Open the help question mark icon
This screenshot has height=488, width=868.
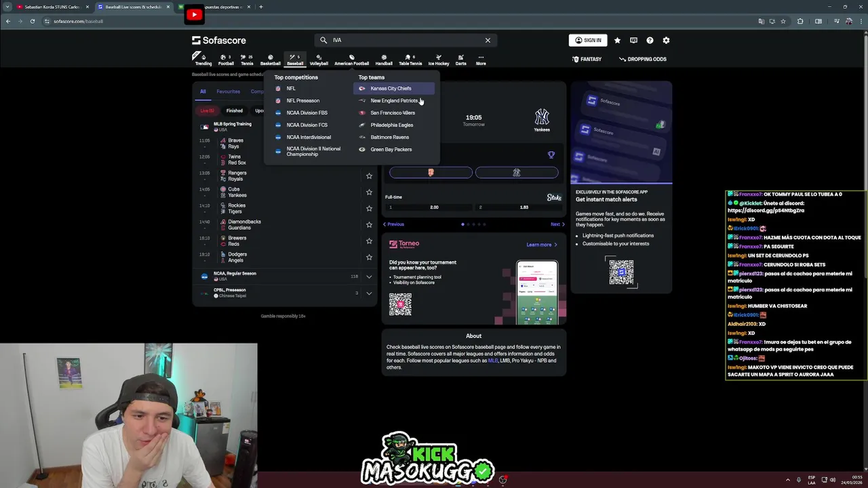click(650, 40)
